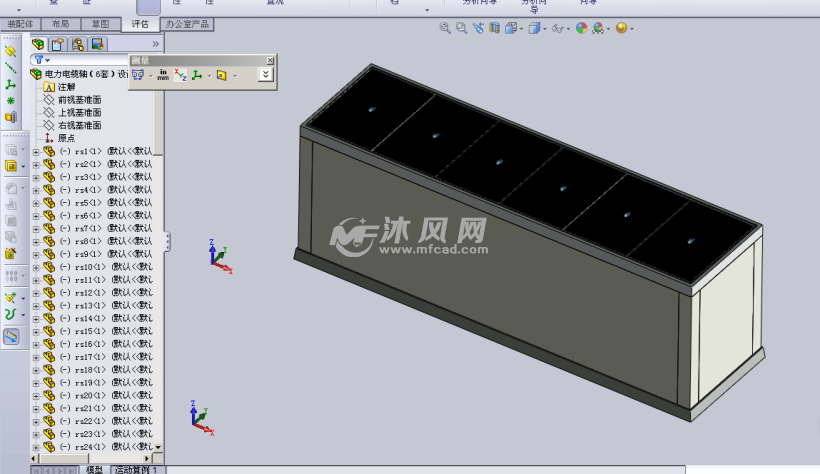The height and width of the screenshot is (474, 820).
Task: Open the View Orientation dropdown arrow
Action: [x=521, y=29]
